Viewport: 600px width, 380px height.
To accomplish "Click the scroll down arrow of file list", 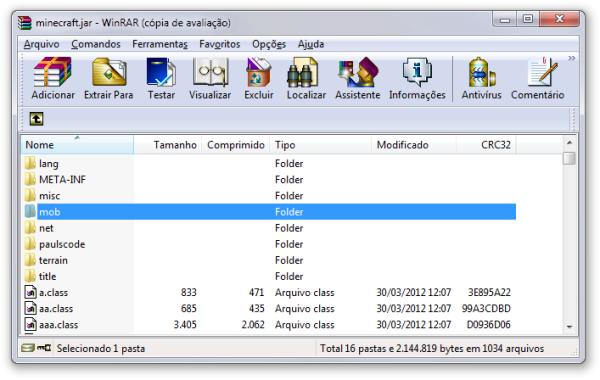I will tap(569, 326).
